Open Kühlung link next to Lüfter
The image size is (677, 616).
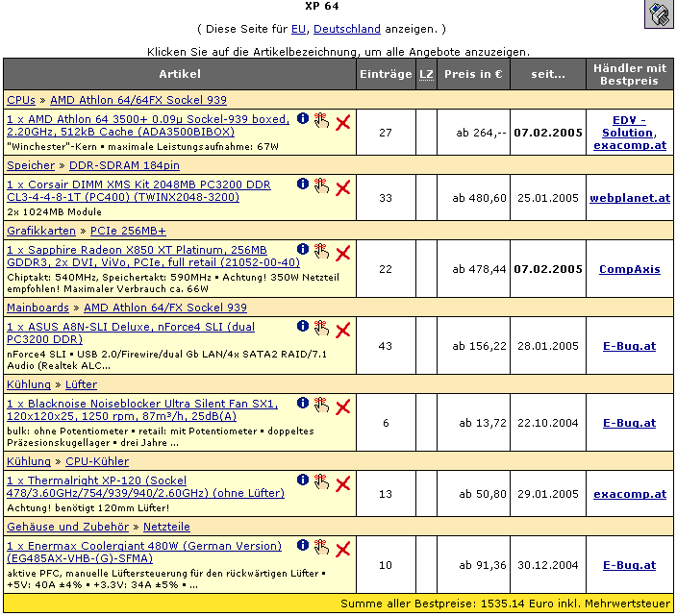coord(29,384)
